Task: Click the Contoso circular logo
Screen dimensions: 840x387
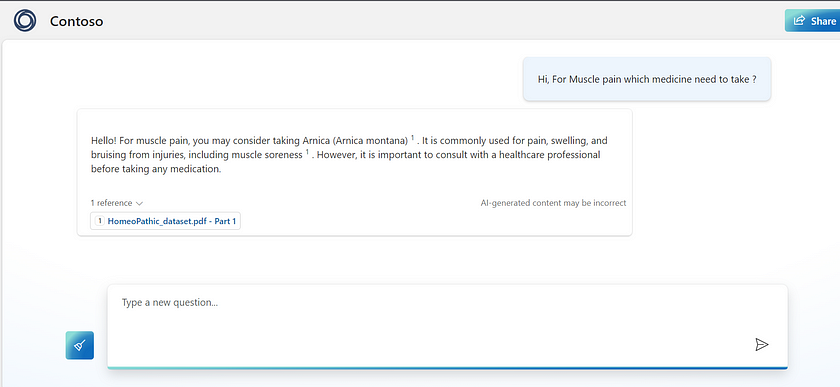Action: pos(25,21)
